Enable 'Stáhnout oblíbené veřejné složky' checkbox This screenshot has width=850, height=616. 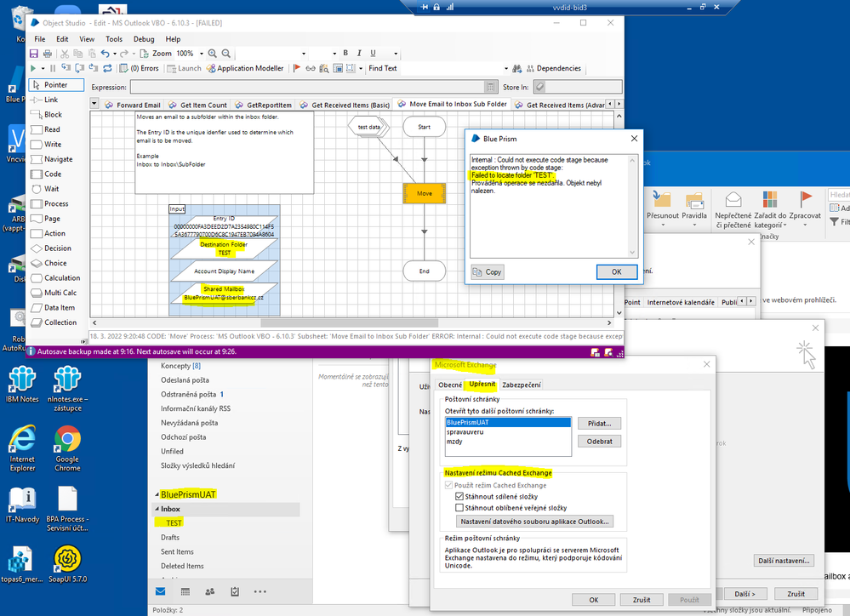pos(460,507)
